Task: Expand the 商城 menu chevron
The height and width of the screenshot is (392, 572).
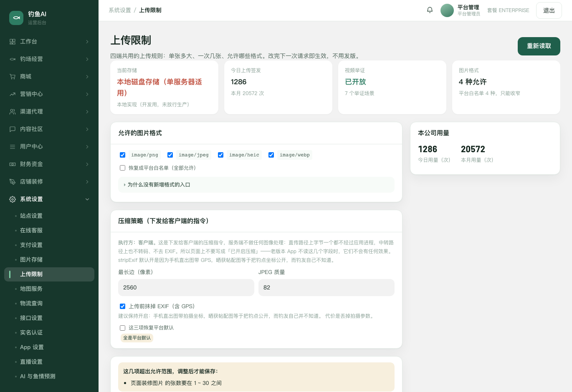Action: pyautogui.click(x=87, y=77)
